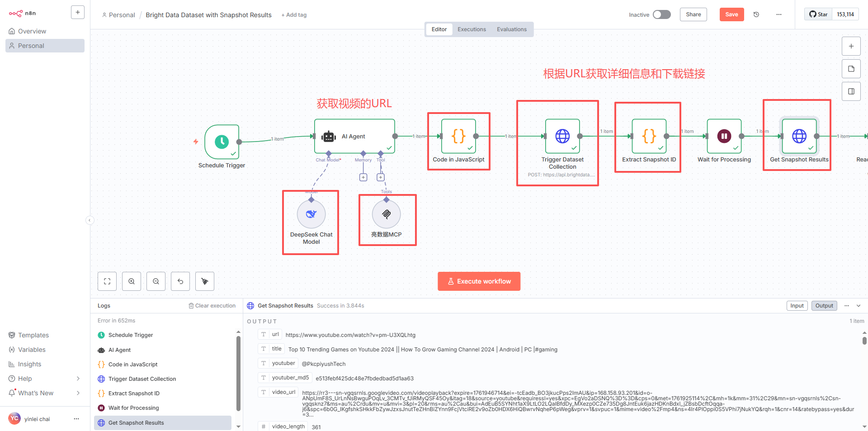This screenshot has height=431, width=868.
Task: Zoom in on the canvas
Action: pos(132,281)
